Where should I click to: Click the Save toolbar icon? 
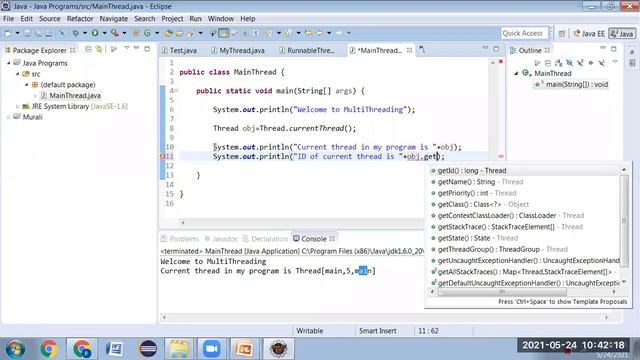(27, 33)
